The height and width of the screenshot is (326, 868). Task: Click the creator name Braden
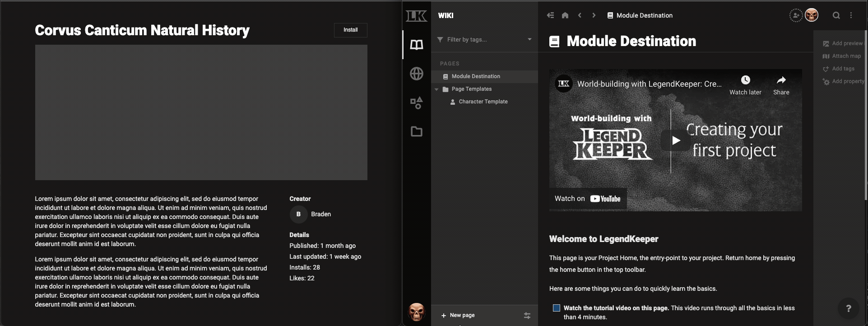point(321,214)
